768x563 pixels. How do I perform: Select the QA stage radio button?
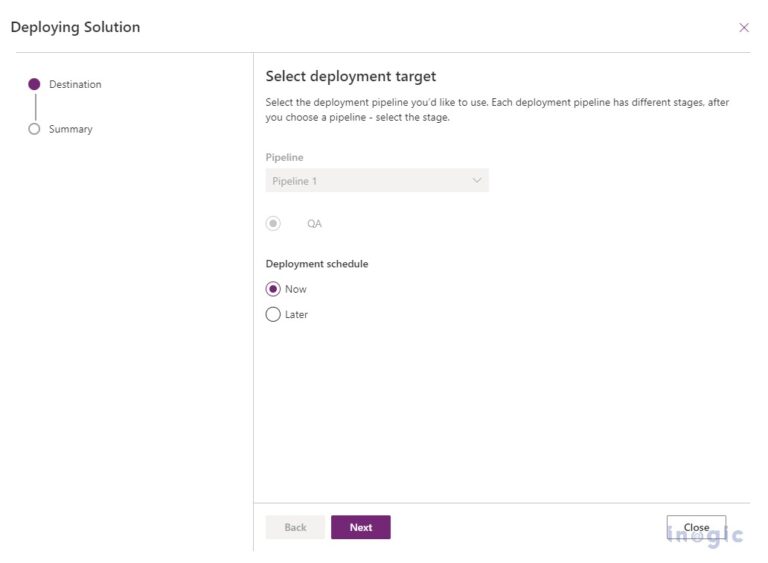pos(273,224)
